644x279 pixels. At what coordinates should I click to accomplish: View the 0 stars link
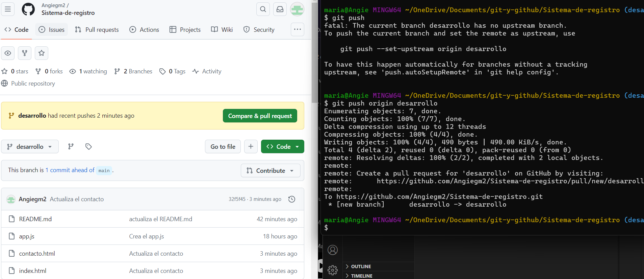(15, 71)
